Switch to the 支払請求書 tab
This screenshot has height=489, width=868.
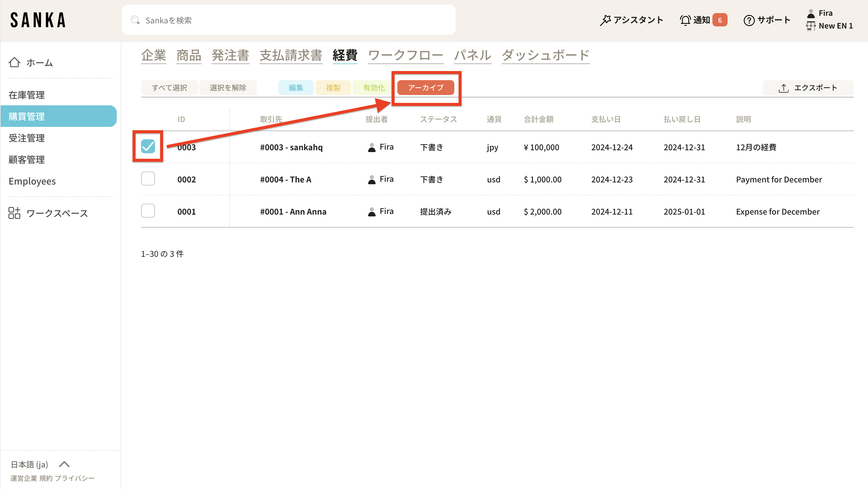click(291, 55)
